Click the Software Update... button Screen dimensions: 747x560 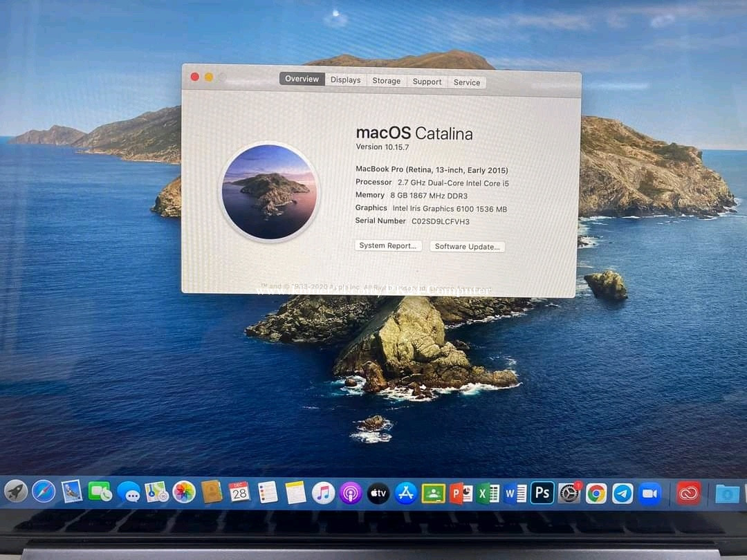pos(468,247)
